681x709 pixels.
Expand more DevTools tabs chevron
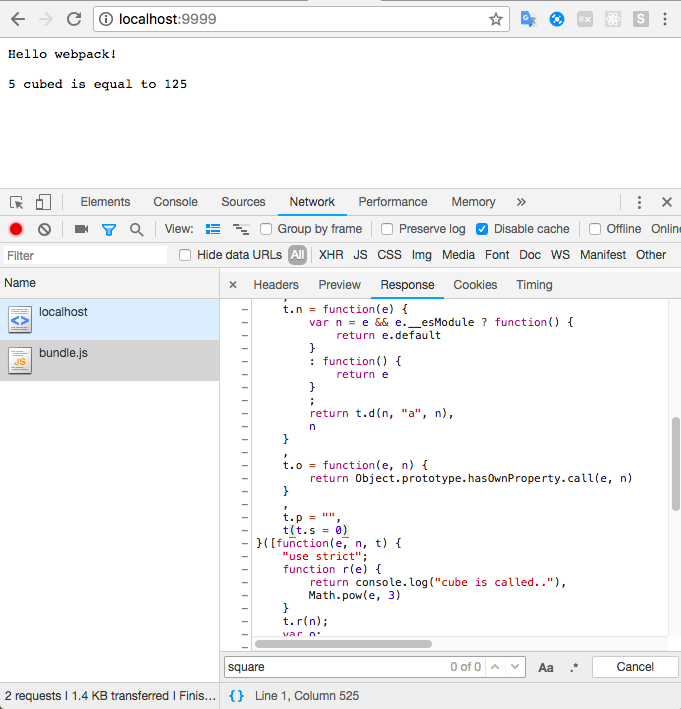click(x=521, y=202)
